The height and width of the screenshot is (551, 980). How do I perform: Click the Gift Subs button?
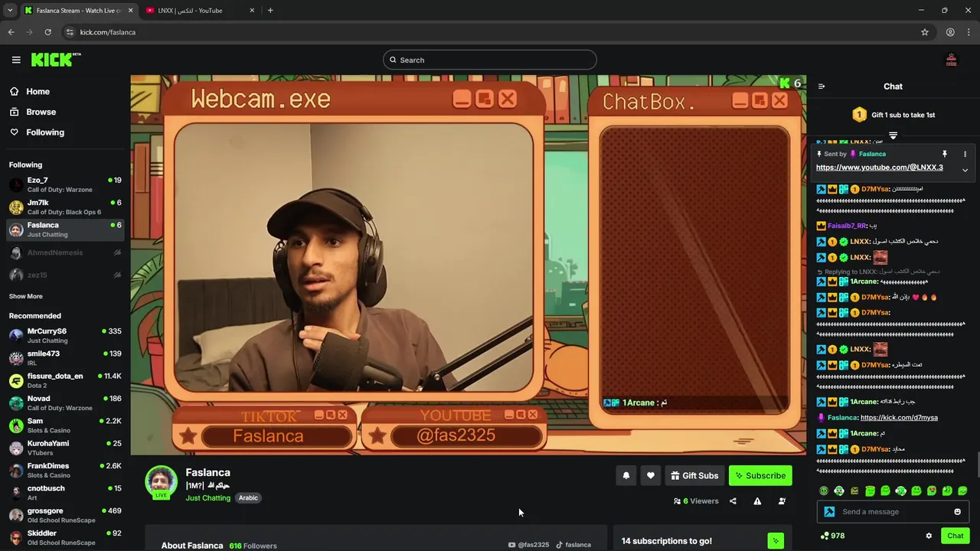pos(694,475)
